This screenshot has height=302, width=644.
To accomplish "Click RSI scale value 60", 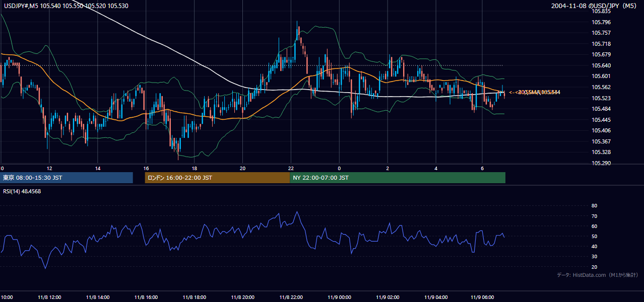I will click(x=595, y=226).
